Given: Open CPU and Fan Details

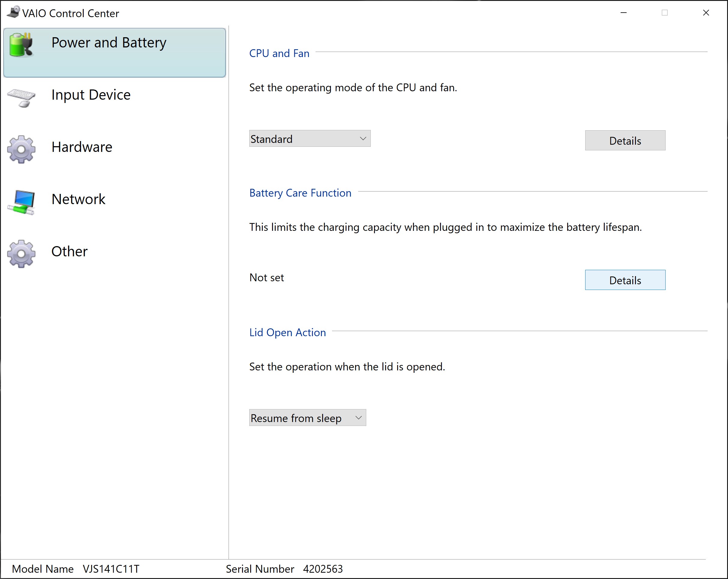Looking at the screenshot, I should click(x=625, y=140).
